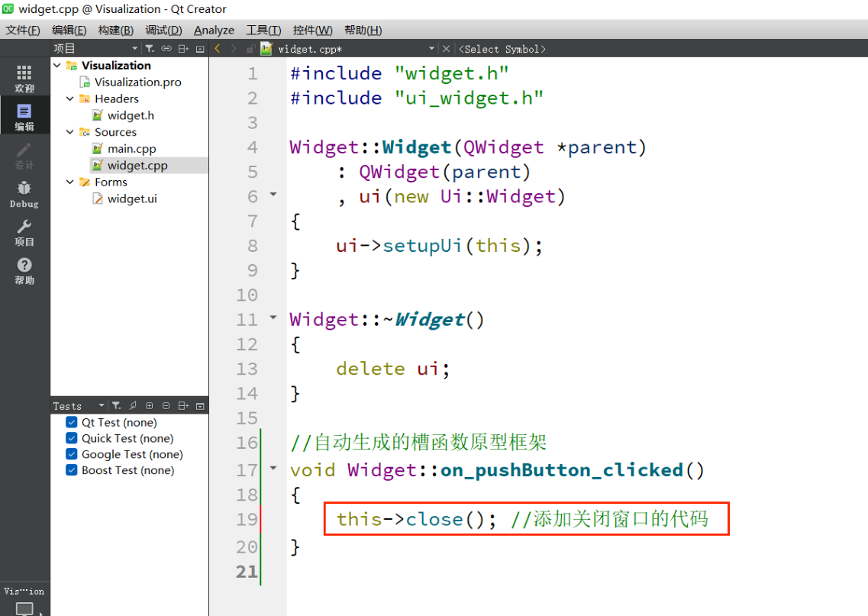Expand all items in Tests panel
868x616 pixels.
tap(150, 405)
